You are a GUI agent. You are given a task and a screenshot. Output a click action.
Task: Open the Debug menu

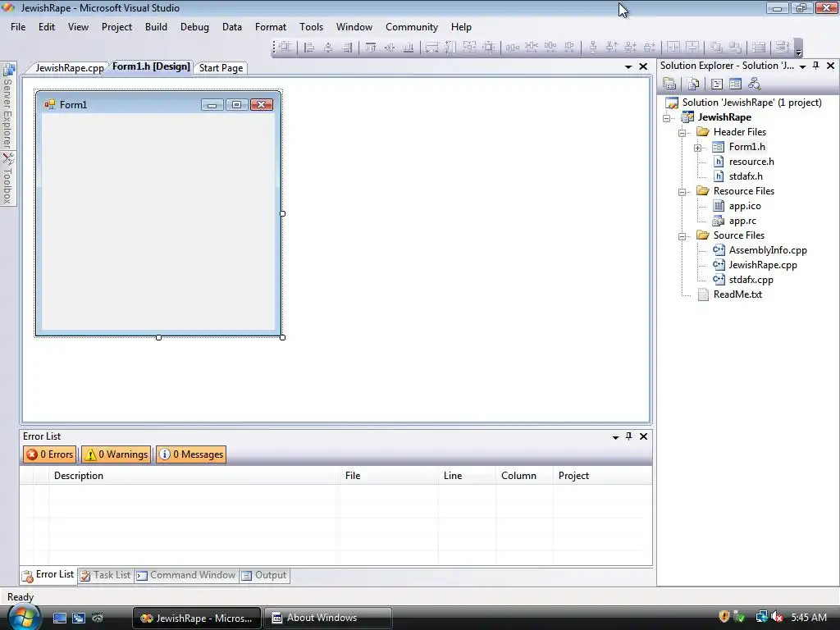pos(194,27)
